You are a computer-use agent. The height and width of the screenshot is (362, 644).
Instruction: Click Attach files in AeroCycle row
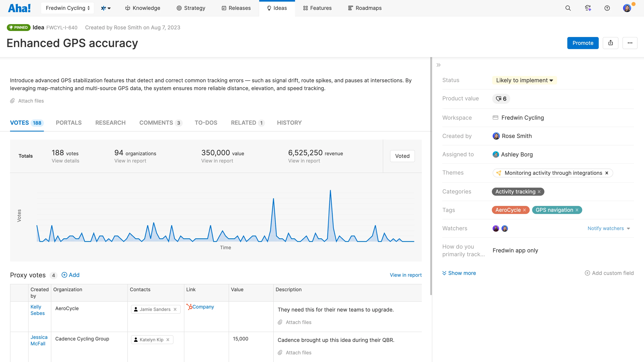click(294, 322)
